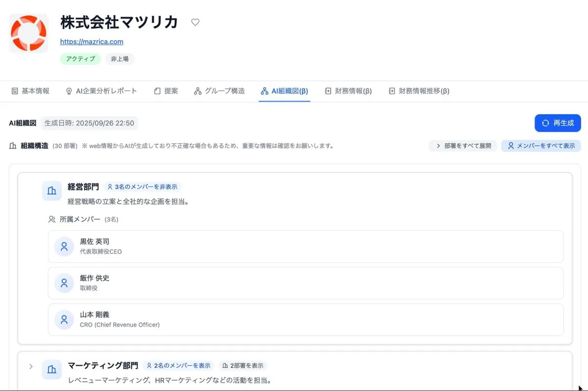
Task: Hide the 3 members of 経営部門
Action: 142,187
